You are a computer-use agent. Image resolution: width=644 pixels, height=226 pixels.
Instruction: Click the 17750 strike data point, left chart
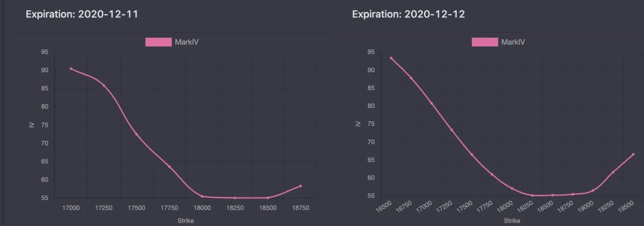click(x=169, y=166)
